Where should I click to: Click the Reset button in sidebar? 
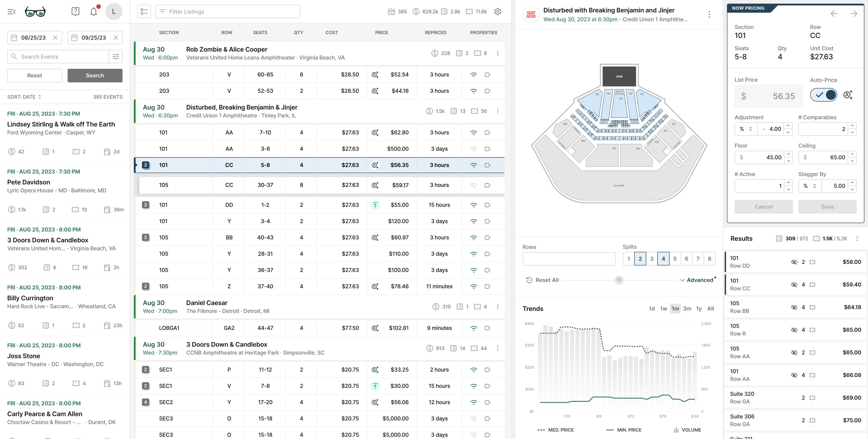pyautogui.click(x=35, y=76)
